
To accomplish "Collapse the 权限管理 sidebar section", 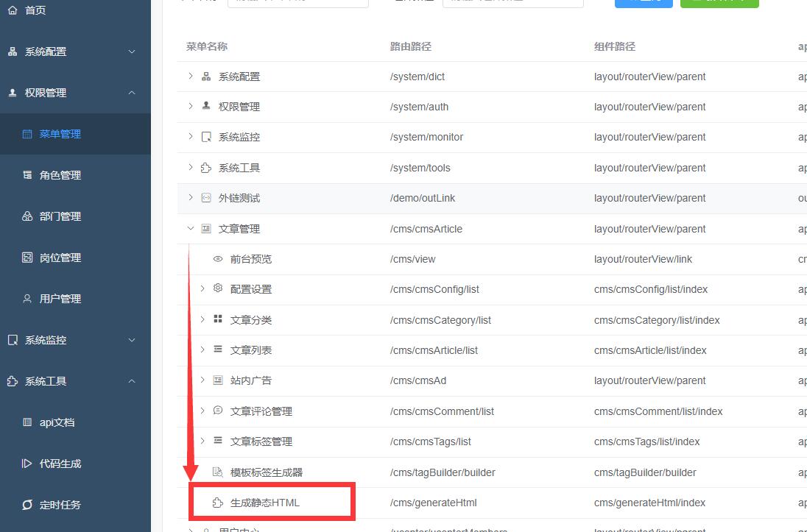I will (132, 93).
